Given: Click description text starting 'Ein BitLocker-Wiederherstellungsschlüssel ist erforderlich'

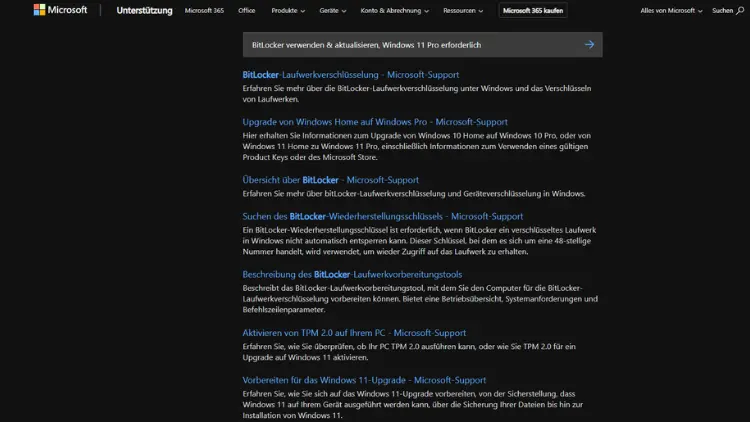Looking at the screenshot, I should point(419,241).
